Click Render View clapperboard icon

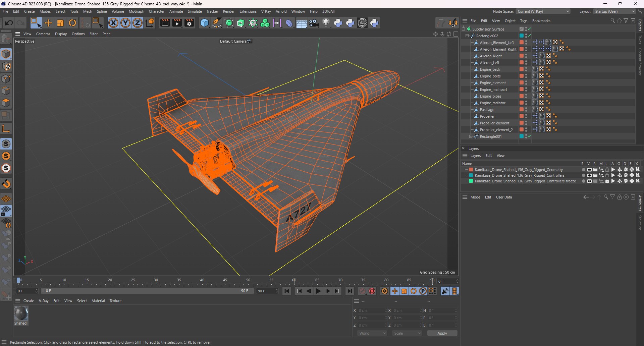pos(165,23)
